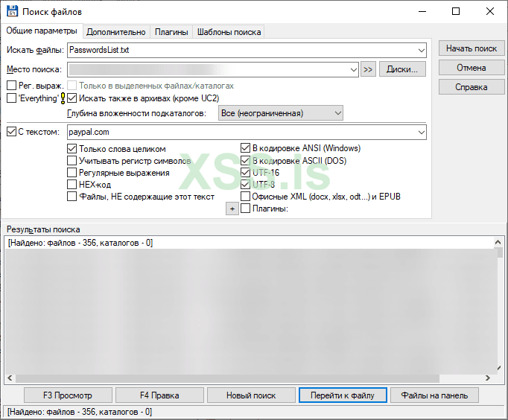Screen dimensions: 508x420
Task: Close the Поиск файлов window
Action: pyautogui.click(x=490, y=12)
